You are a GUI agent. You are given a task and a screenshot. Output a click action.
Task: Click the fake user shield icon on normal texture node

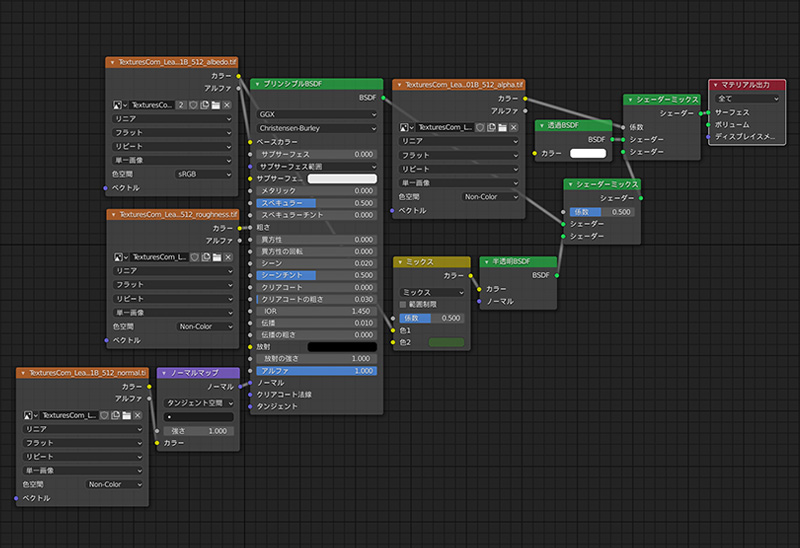click(104, 415)
